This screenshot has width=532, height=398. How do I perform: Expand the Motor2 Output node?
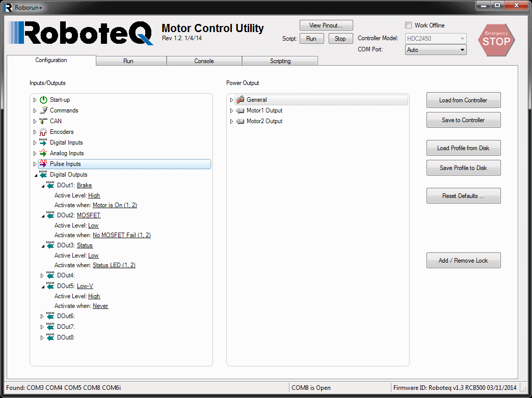(231, 122)
